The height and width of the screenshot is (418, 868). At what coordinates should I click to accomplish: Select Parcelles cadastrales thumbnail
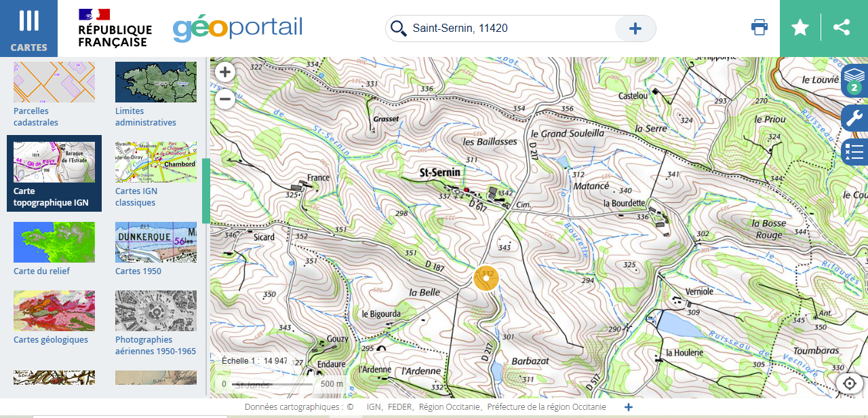click(54, 82)
